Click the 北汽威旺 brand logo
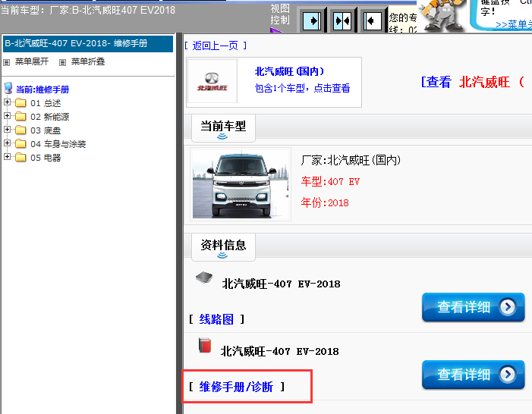This screenshot has width=532, height=414. (x=212, y=81)
